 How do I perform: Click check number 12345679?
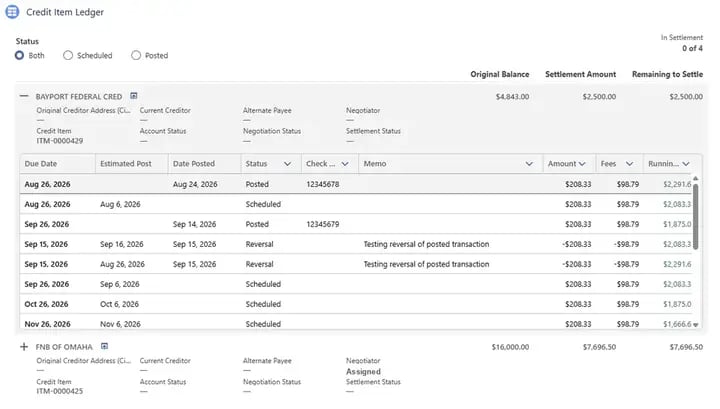323,224
